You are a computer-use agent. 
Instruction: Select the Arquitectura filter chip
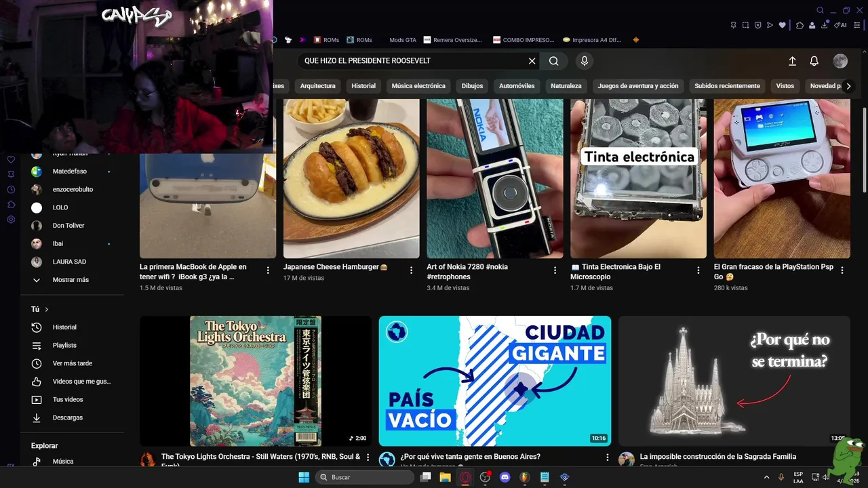pyautogui.click(x=318, y=86)
